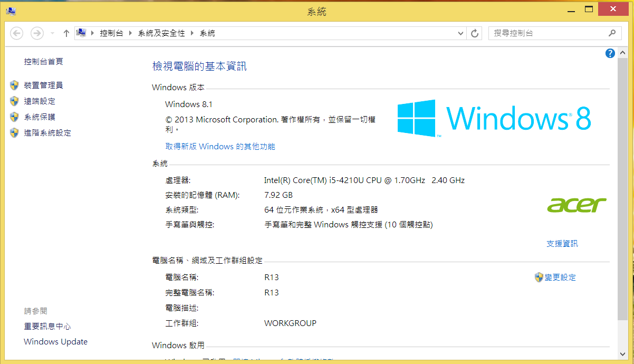Open 取得新版 Windows 的其他功能 link
This screenshot has height=364, width=634.
(220, 146)
